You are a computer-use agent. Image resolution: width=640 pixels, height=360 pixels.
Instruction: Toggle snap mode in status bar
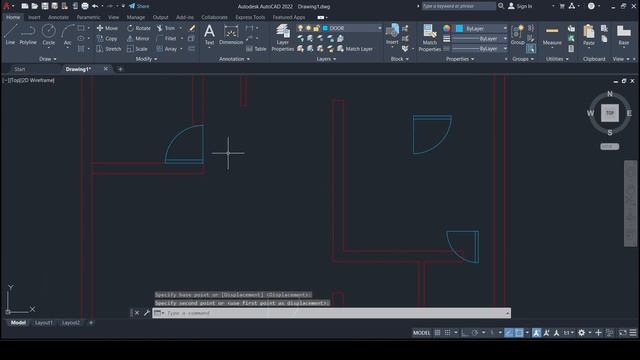pos(447,333)
